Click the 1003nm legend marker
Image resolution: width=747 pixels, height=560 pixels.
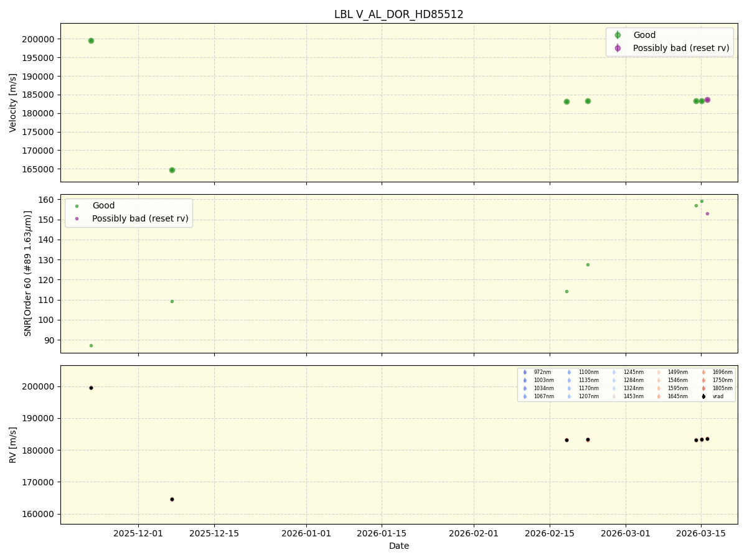525,380
